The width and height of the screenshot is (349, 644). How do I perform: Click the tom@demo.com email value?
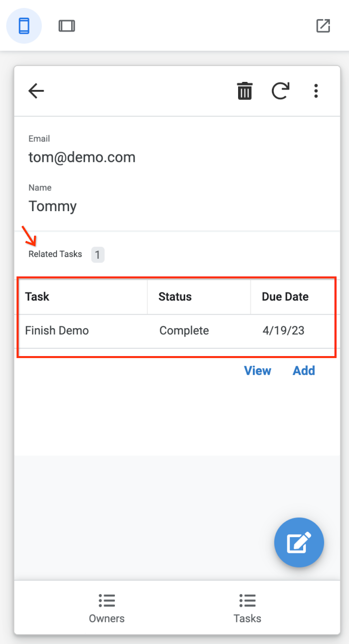(82, 157)
